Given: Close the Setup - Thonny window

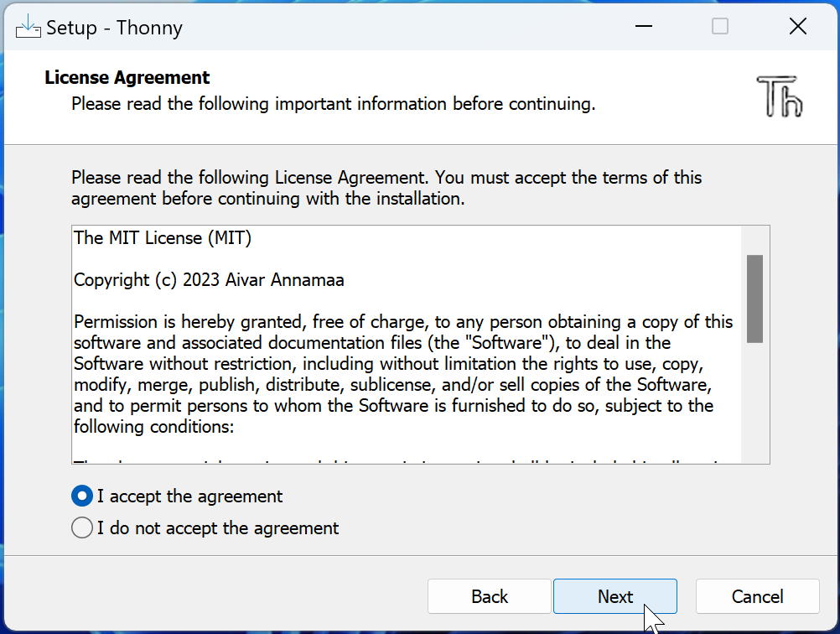Looking at the screenshot, I should click(797, 27).
